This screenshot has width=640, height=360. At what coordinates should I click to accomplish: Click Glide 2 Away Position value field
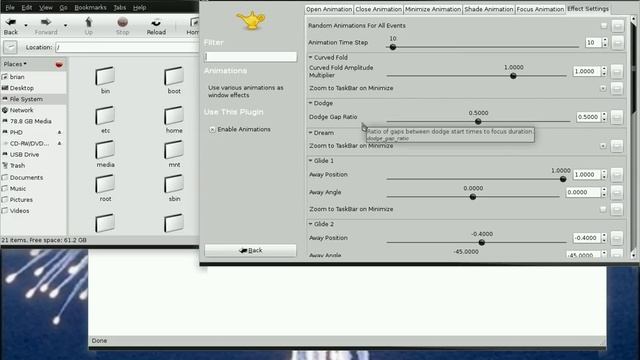pos(587,238)
